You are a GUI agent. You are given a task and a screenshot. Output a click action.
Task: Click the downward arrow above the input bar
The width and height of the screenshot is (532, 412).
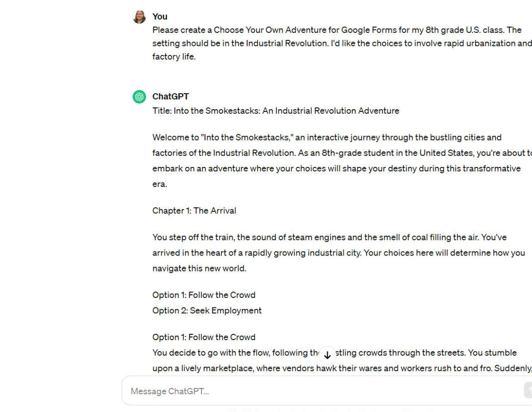click(x=327, y=355)
